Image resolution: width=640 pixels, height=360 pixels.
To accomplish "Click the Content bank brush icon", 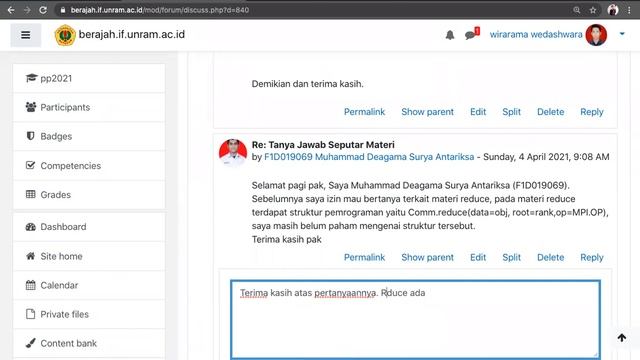I will pos(31,343).
